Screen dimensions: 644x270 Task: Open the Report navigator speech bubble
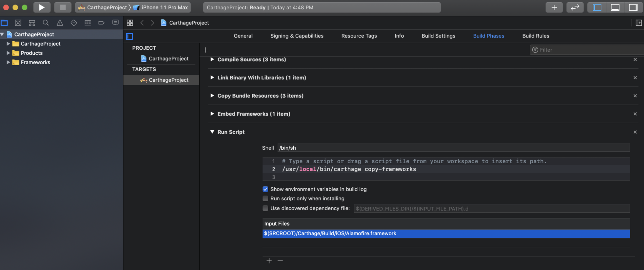coord(115,23)
